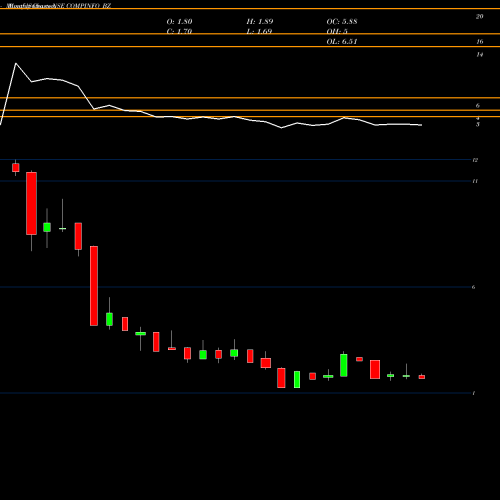Click the 20 label on the upper axis
The width and height of the screenshot is (500, 500).
coord(479,16)
